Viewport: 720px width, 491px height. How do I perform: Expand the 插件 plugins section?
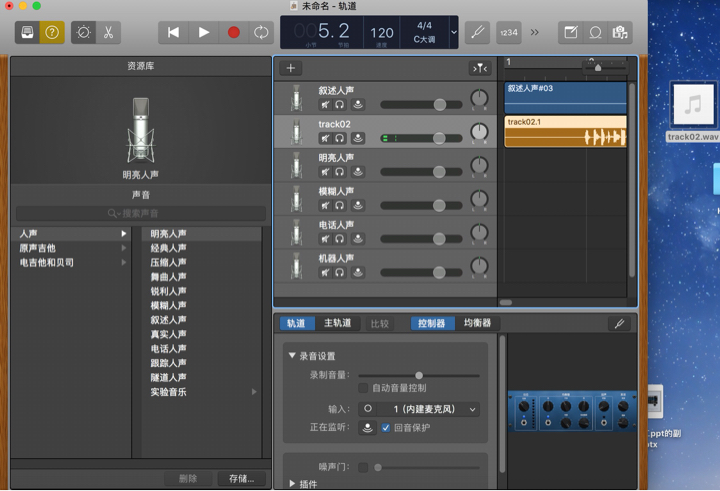pos(293,484)
